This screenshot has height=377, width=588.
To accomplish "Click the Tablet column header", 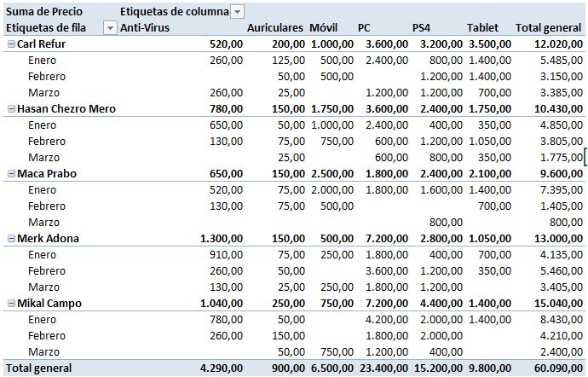I will pyautogui.click(x=482, y=28).
